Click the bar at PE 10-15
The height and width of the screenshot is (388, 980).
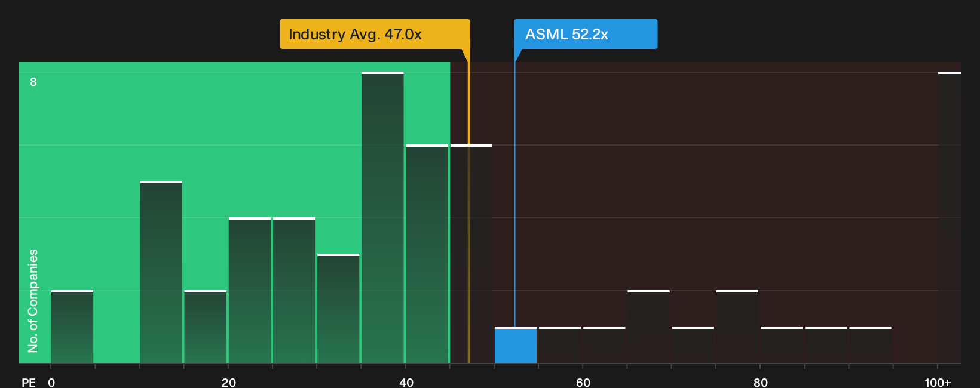[x=161, y=272]
